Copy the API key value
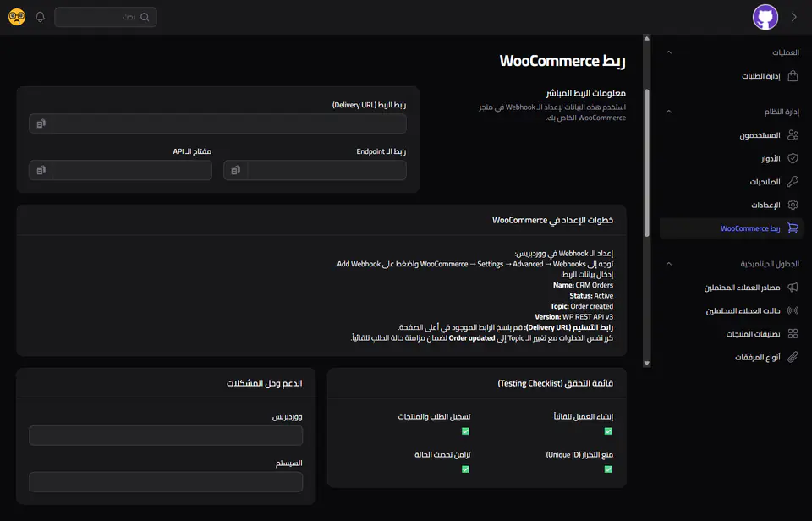Viewport: 812px width, 521px height. (x=41, y=170)
